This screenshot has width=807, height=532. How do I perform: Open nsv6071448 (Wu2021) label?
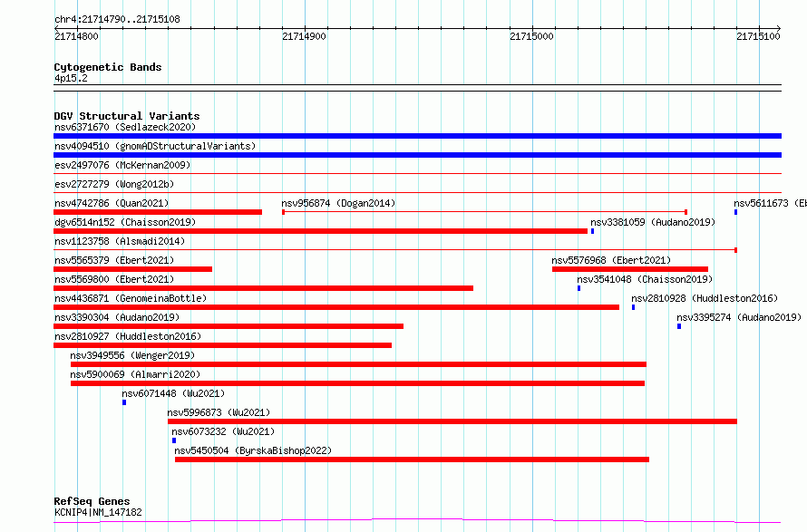(173, 393)
